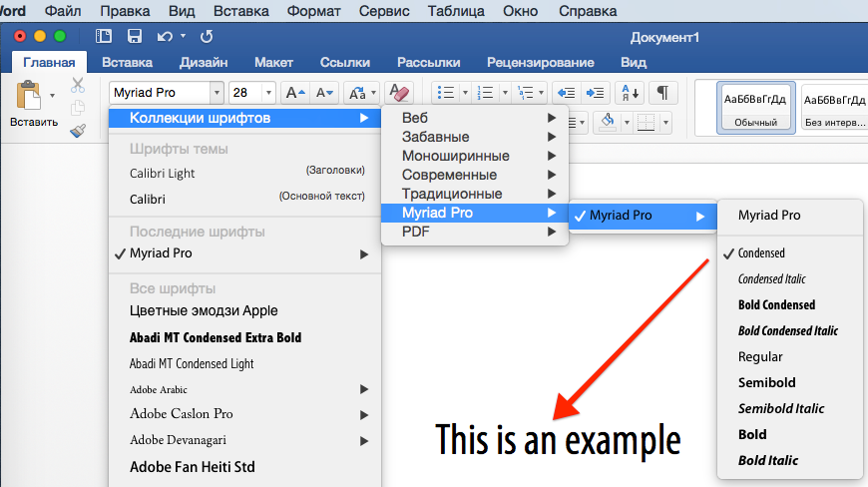This screenshot has height=487, width=868.
Task: Open the Файл menu
Action: pos(63,11)
